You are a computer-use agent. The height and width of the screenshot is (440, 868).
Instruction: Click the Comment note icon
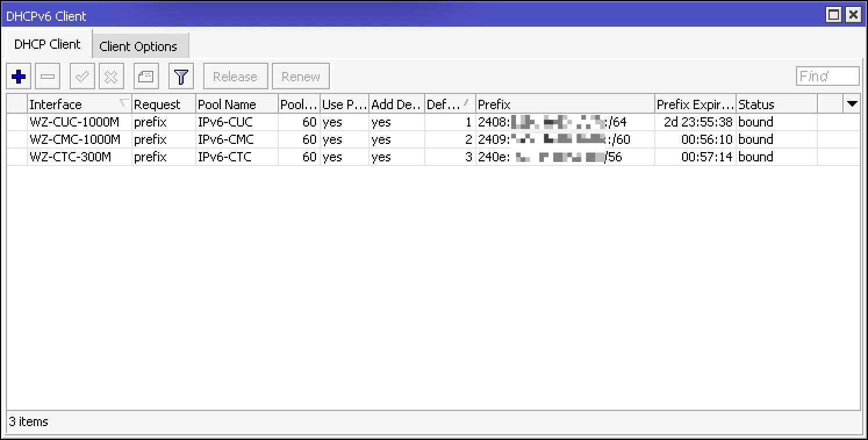pyautogui.click(x=146, y=76)
